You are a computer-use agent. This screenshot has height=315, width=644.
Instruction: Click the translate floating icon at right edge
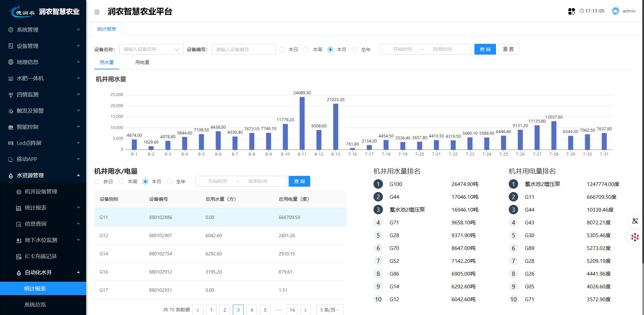(x=635, y=221)
